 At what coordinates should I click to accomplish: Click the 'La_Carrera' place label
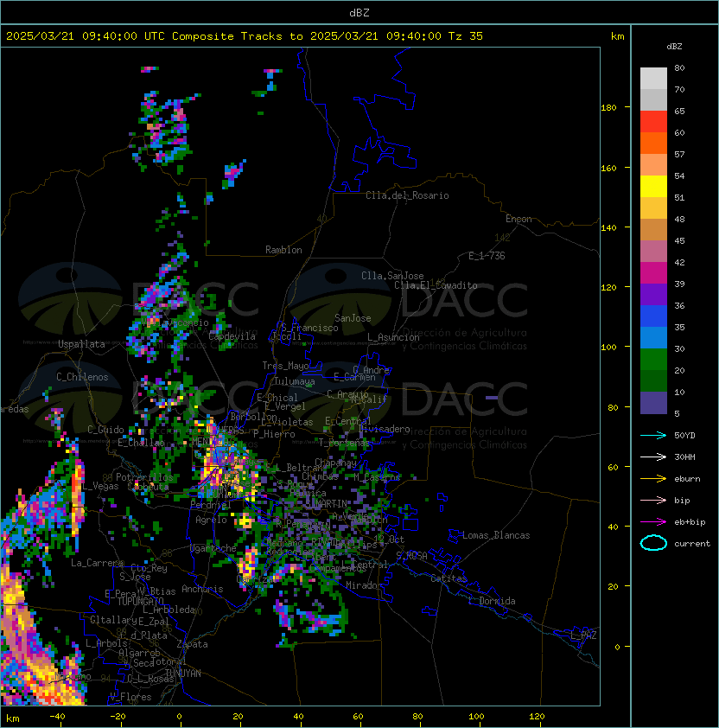[x=97, y=563]
